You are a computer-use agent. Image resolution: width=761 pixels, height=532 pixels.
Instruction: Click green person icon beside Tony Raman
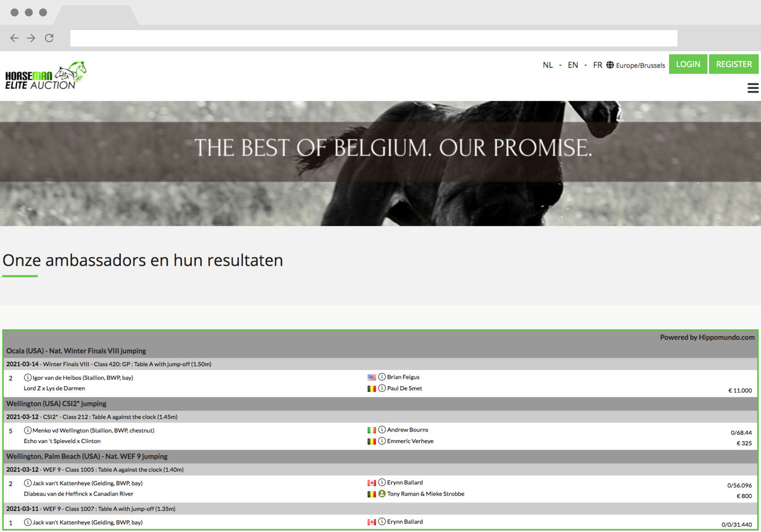point(382,493)
